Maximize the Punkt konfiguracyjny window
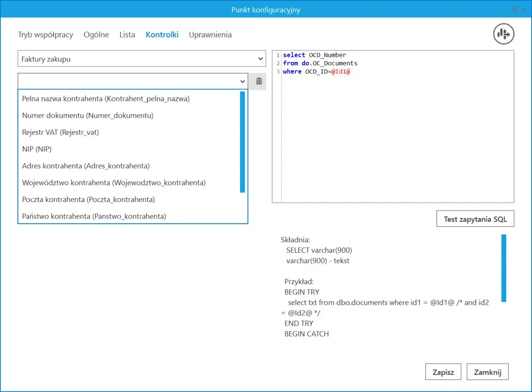The height and width of the screenshot is (392, 532). pos(514,10)
